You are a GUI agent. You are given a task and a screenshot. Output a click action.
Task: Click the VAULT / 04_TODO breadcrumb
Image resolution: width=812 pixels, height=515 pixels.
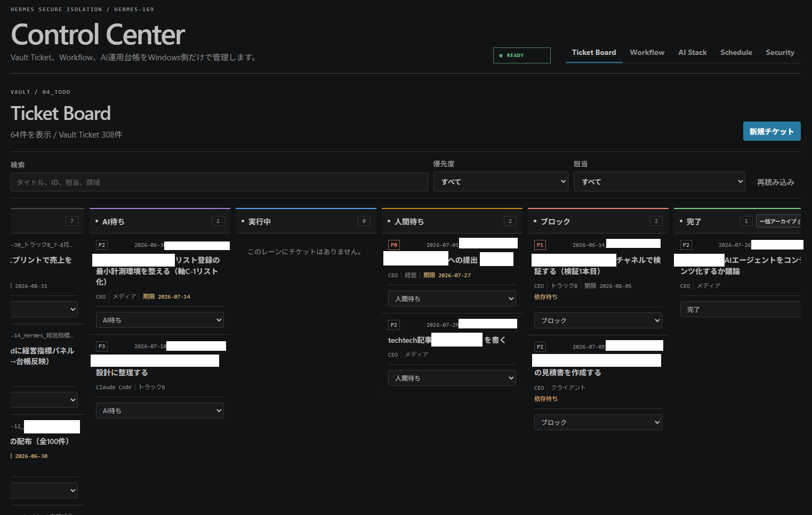pyautogui.click(x=41, y=92)
